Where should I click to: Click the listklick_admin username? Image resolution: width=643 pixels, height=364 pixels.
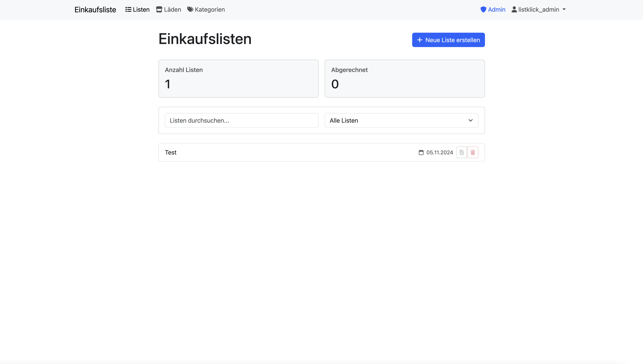click(x=538, y=9)
